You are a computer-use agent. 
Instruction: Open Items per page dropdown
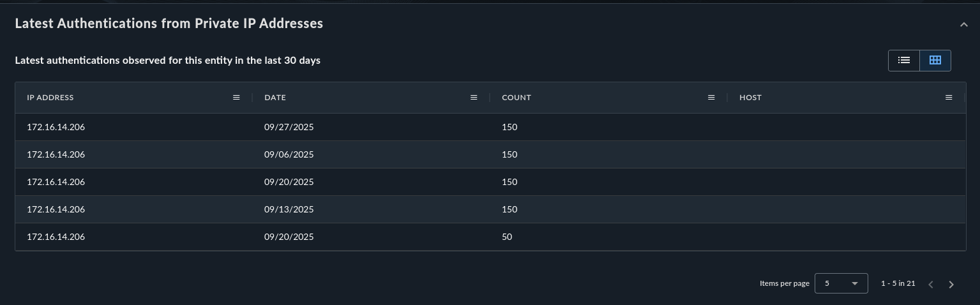point(841,283)
